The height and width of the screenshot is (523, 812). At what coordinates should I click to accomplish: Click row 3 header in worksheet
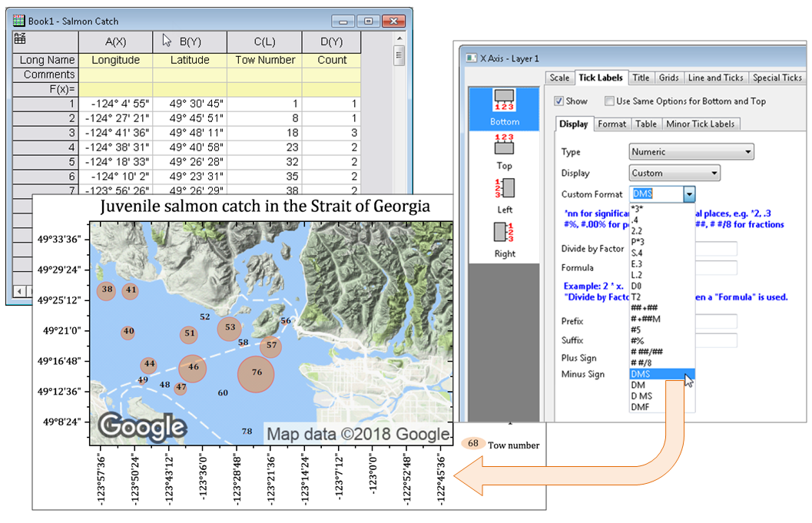point(46,133)
